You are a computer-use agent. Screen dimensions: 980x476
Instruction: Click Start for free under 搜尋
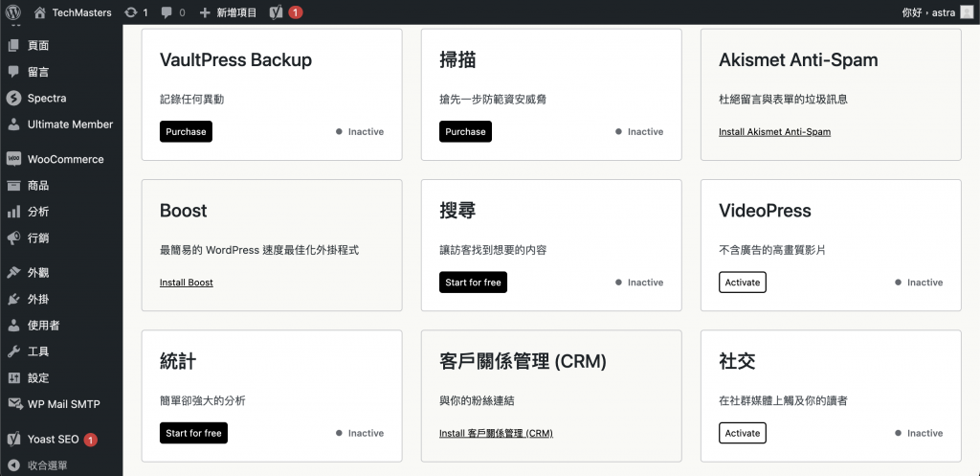[x=473, y=283]
